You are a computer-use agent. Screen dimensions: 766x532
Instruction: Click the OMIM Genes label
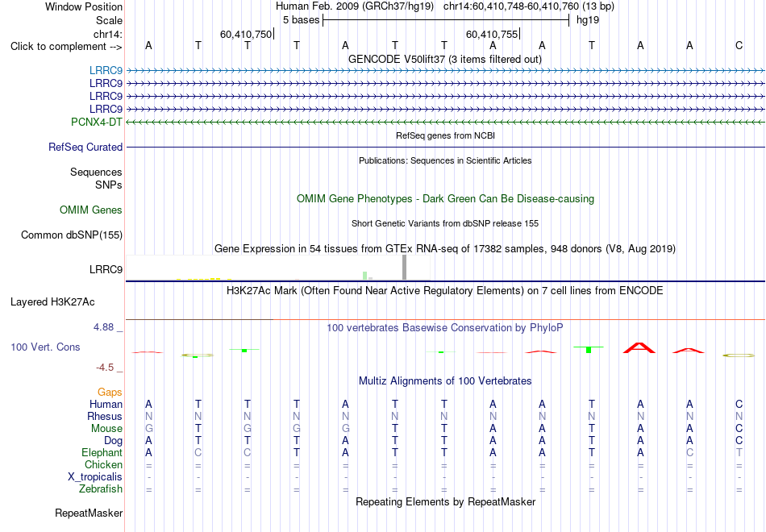[91, 210]
